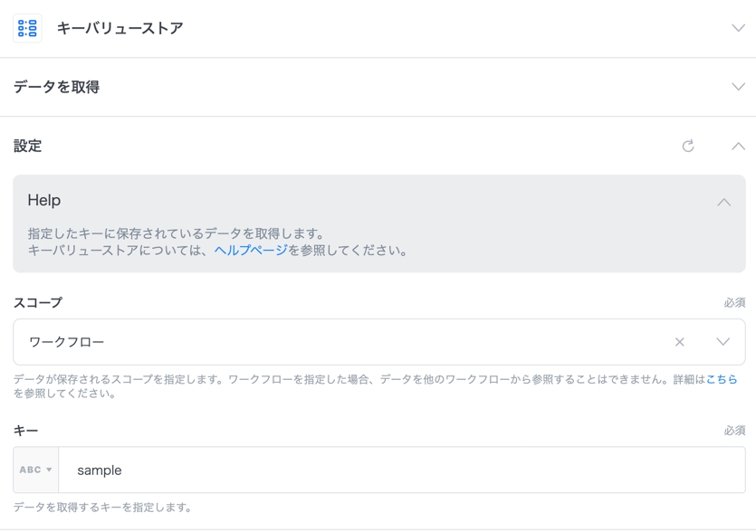Click the key-value store app icon
Image resolution: width=756 pixels, height=532 pixels.
27,28
